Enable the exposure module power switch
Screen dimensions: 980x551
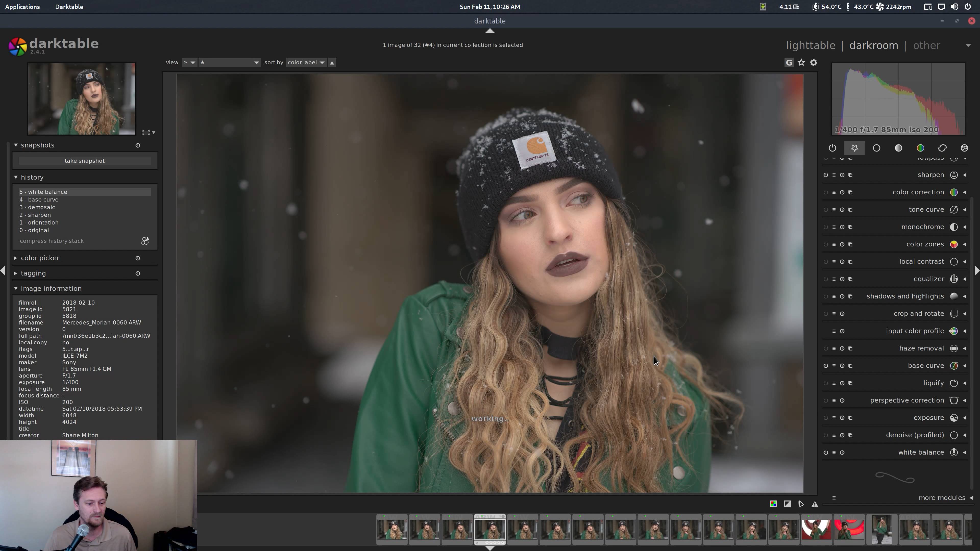[x=826, y=418]
